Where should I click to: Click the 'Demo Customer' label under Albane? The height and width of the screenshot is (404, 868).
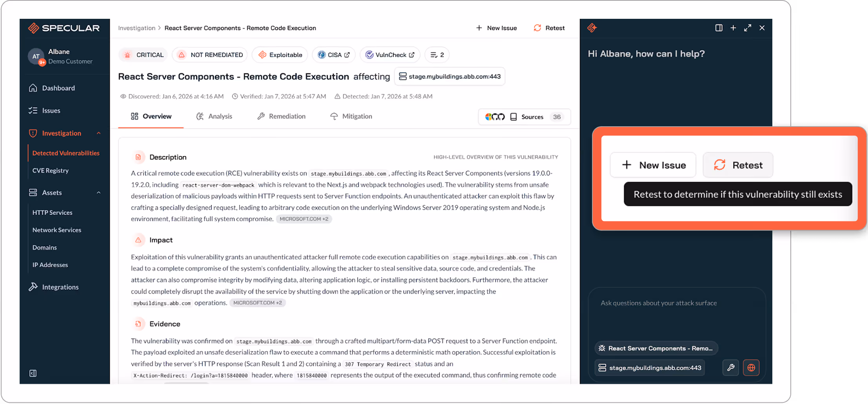(x=70, y=62)
